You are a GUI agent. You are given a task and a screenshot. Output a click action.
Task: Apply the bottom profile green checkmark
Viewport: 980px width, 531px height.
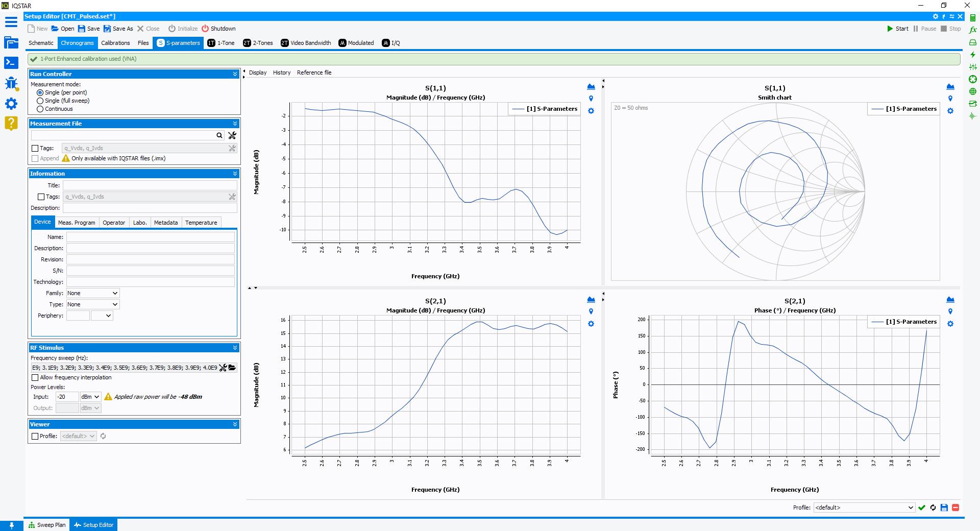922,508
